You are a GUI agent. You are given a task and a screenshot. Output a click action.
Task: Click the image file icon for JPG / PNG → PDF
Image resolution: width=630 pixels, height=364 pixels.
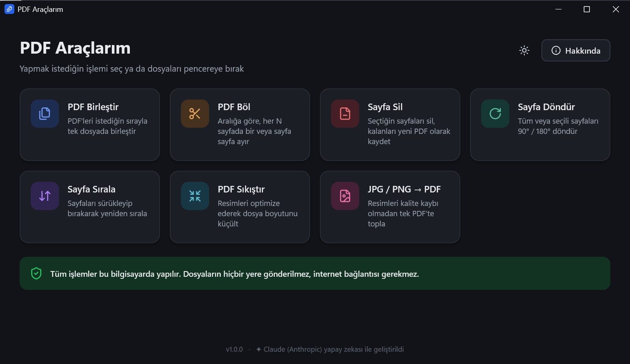(x=345, y=196)
